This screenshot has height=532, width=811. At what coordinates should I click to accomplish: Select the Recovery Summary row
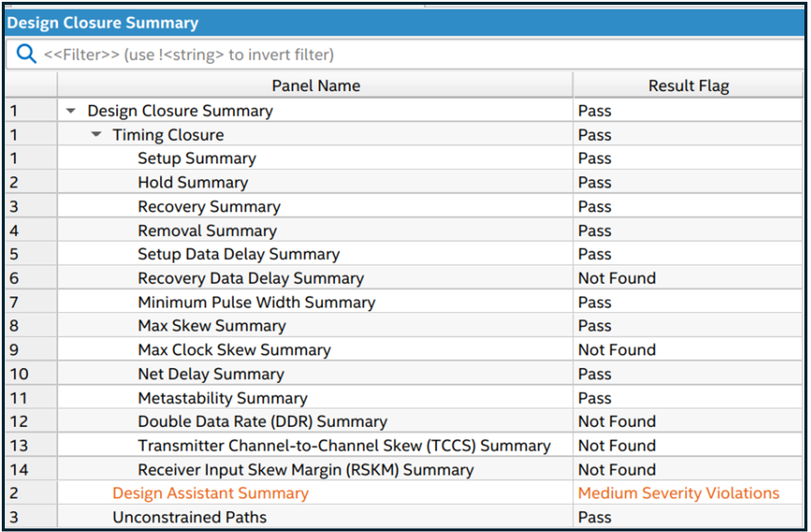click(209, 207)
